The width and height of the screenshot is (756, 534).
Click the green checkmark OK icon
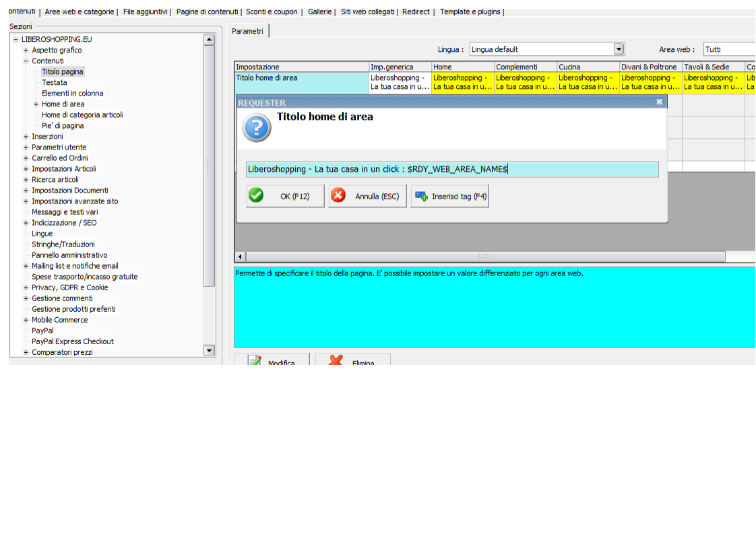(x=256, y=195)
